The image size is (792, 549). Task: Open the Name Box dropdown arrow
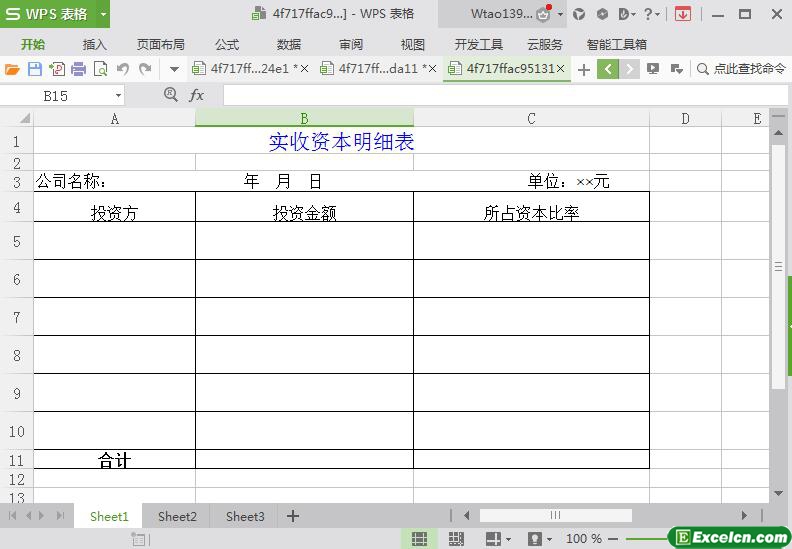coord(118,95)
